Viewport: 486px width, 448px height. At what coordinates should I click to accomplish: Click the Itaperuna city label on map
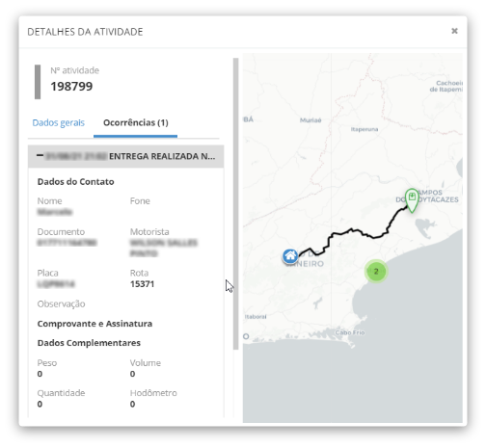click(364, 129)
